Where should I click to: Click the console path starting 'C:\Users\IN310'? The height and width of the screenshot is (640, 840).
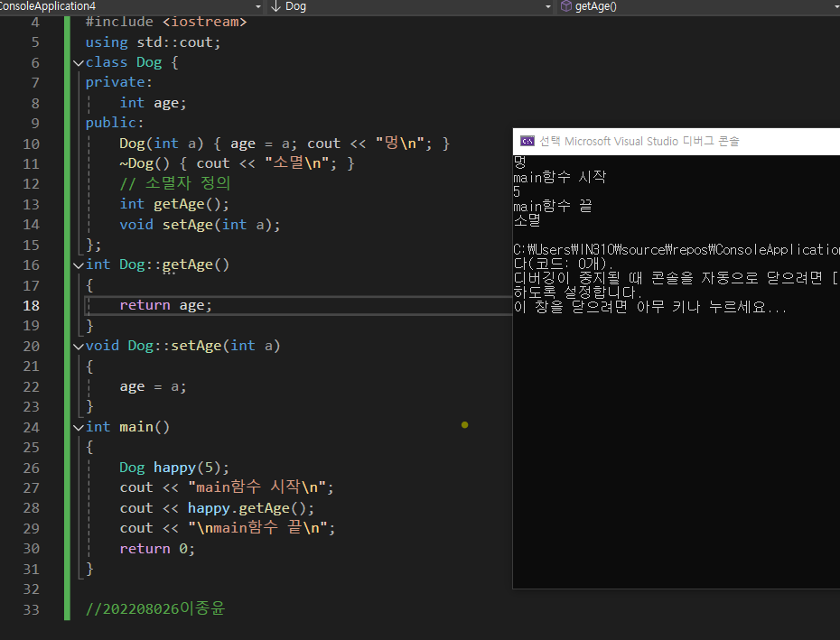pos(677,249)
